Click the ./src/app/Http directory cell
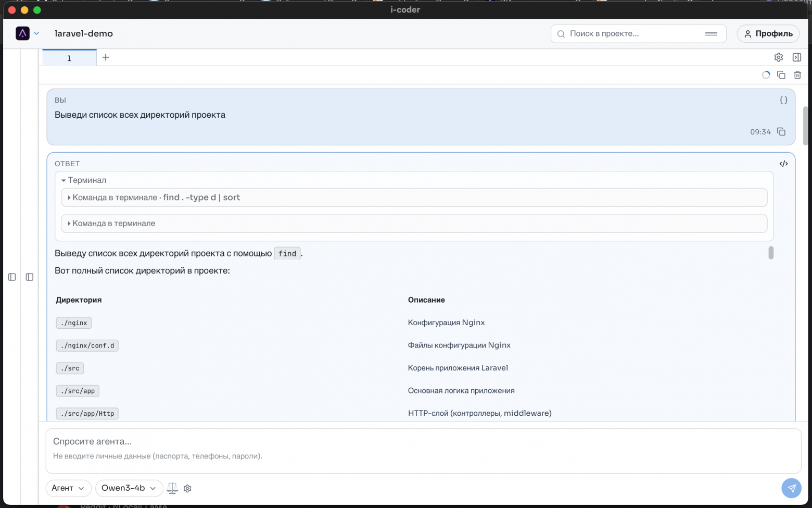The width and height of the screenshot is (812, 508). 87,414
